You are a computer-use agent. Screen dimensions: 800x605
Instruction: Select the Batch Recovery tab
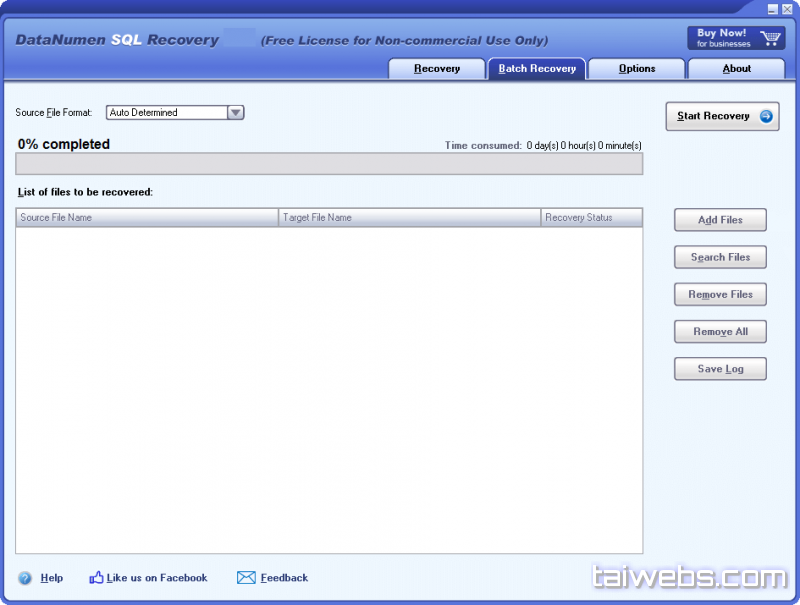click(537, 69)
